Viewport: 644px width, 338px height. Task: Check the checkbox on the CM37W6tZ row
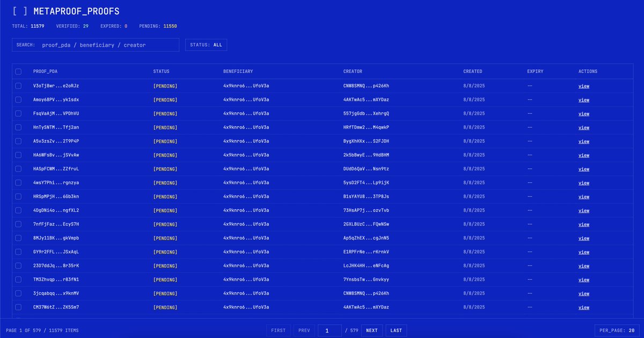point(18,307)
